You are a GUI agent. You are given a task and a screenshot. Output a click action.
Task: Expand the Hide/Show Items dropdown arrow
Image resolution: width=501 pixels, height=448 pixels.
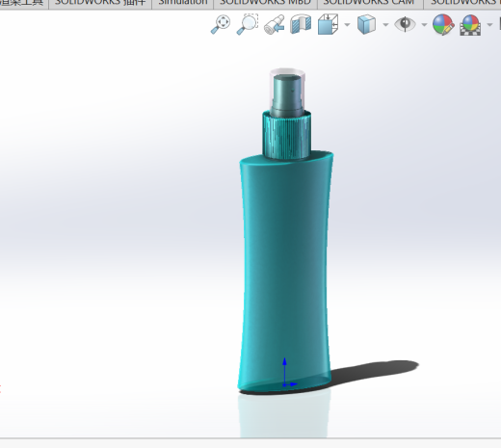click(424, 25)
